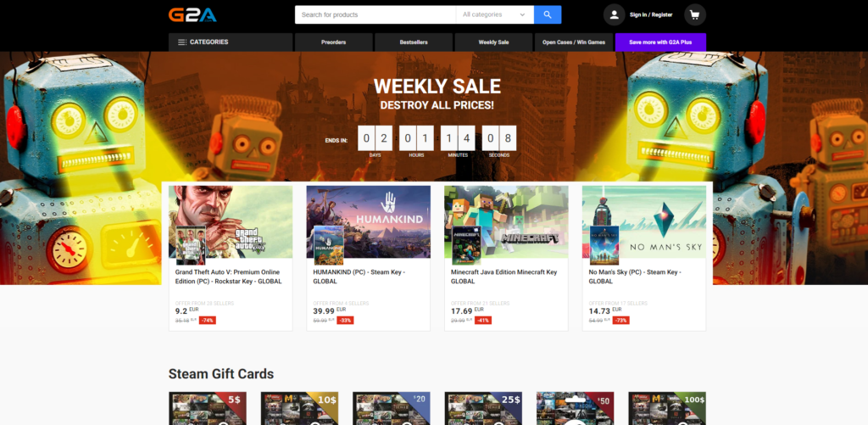
Task: Click the 17.69 EUR price
Action: click(467, 310)
